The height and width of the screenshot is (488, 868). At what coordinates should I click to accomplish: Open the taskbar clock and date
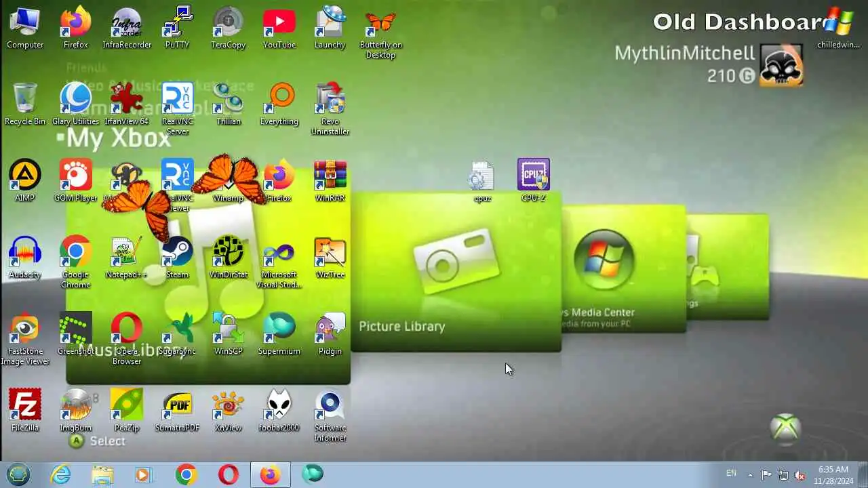tap(833, 474)
